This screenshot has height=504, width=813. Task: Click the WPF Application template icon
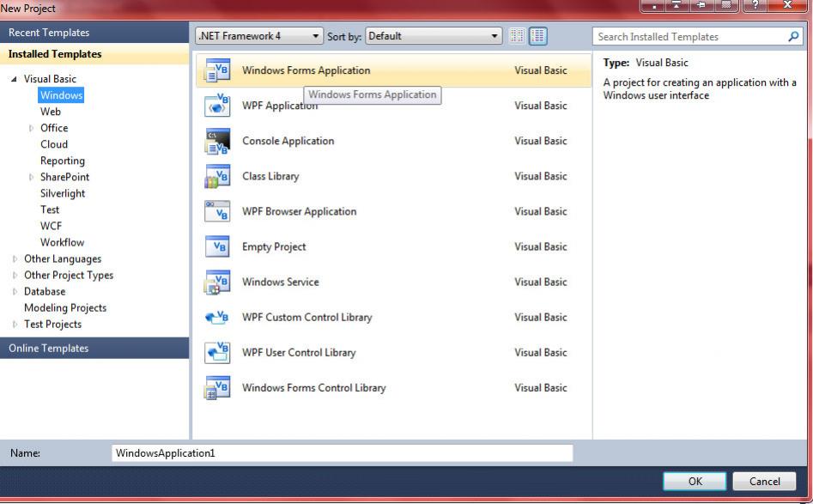tap(217, 106)
